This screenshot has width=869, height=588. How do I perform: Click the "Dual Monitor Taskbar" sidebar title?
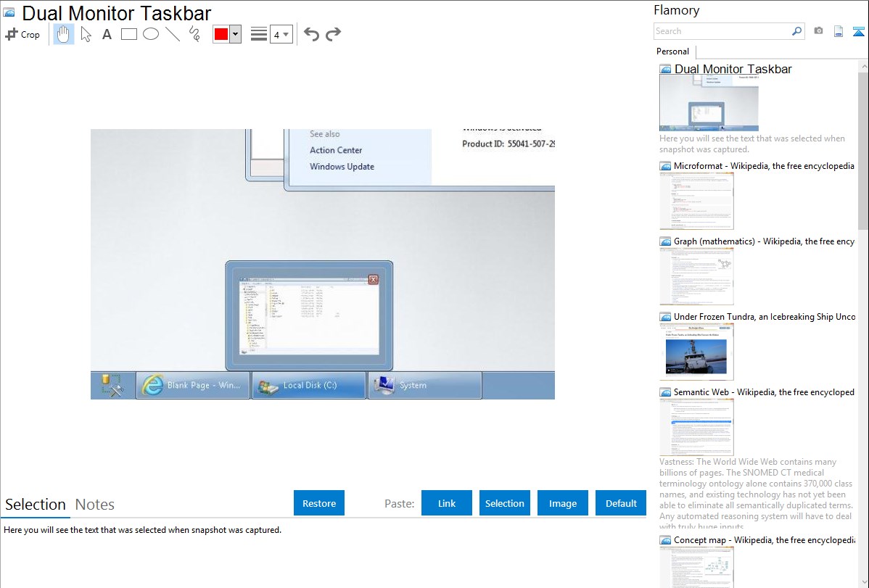click(733, 70)
